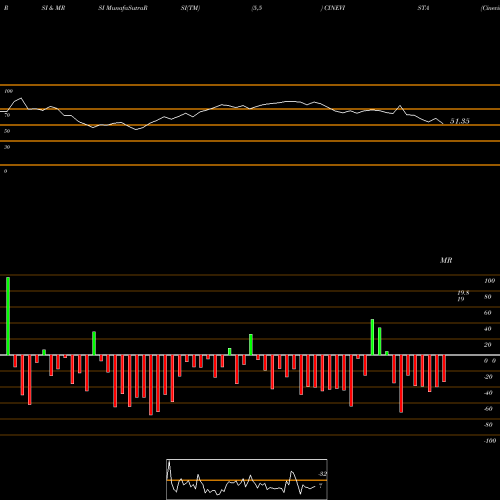This screenshot has width=500, height=500.
Task: Select the tallest green MR bar reaching 100
Action: [x=8, y=316]
